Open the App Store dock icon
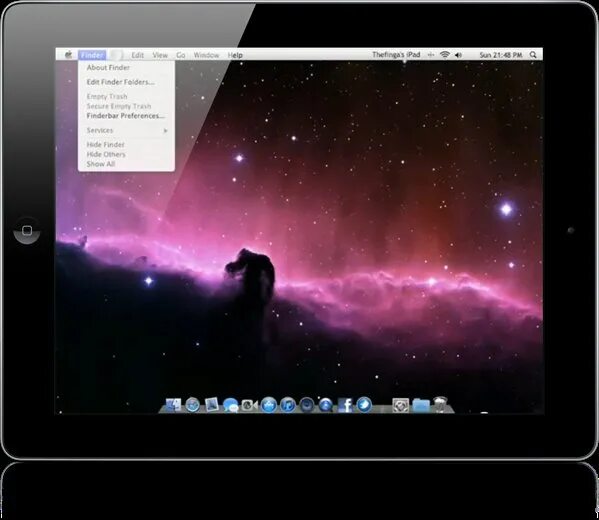Image resolution: width=599 pixels, height=520 pixels. pyautogui.click(x=269, y=405)
